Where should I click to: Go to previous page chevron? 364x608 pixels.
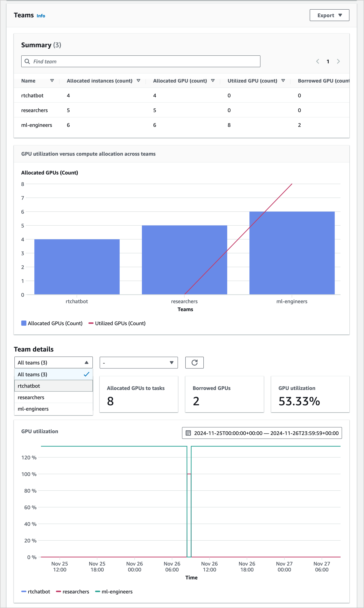[317, 61]
